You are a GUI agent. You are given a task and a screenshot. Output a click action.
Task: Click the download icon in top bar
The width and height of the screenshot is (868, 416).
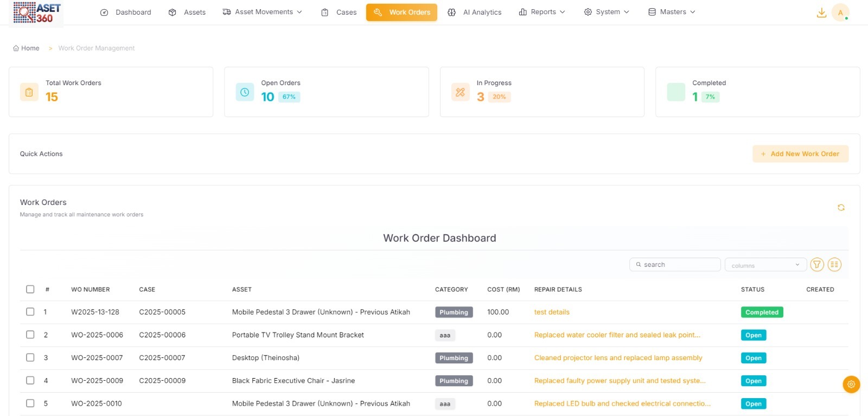[821, 12]
